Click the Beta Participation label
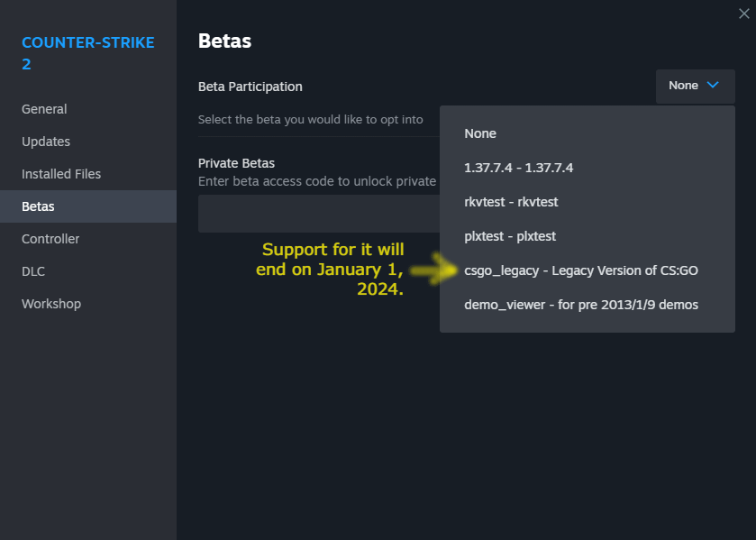The image size is (756, 540). (x=250, y=87)
